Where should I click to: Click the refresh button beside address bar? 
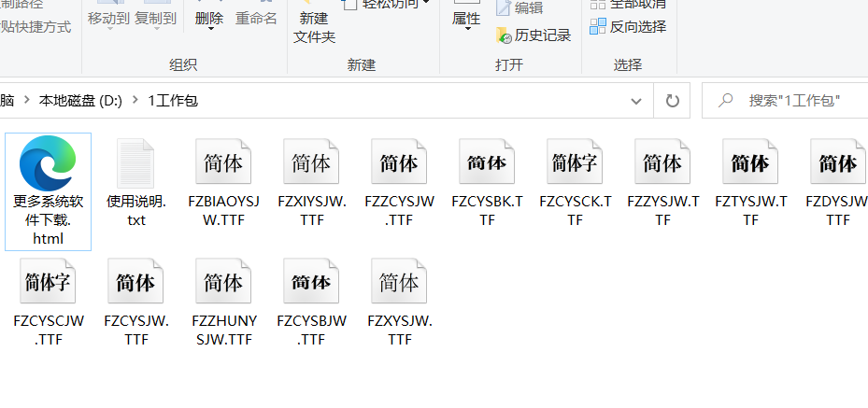671,101
